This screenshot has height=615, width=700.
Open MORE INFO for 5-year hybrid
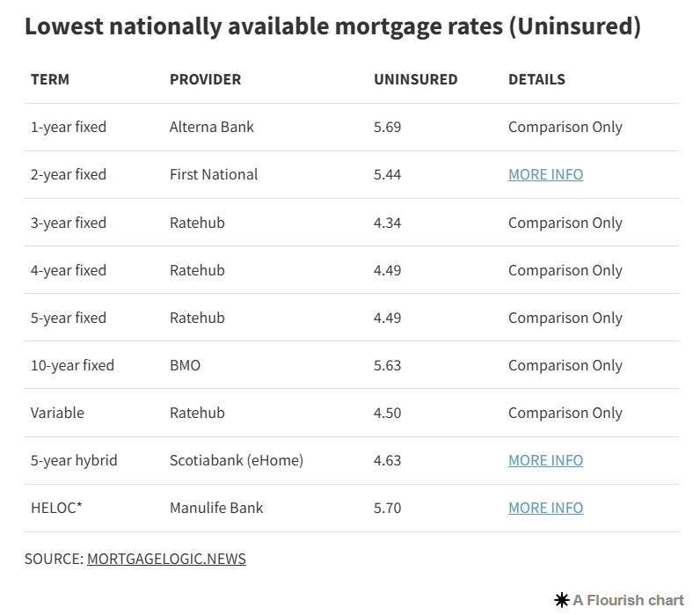pyautogui.click(x=545, y=460)
